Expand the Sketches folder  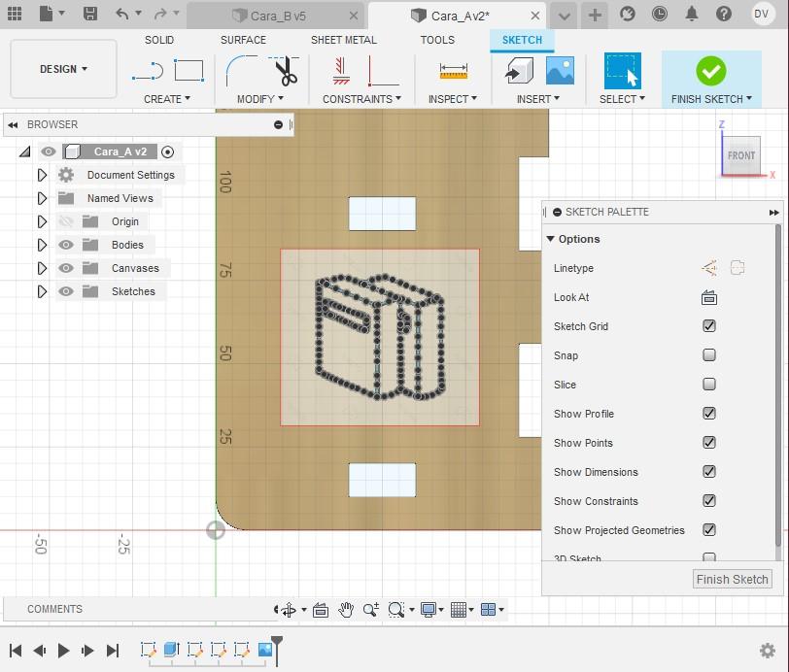(43, 291)
